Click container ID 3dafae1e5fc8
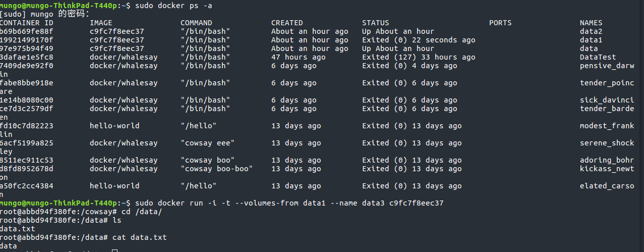Image resolution: width=644 pixels, height=252 pixels. coord(27,57)
